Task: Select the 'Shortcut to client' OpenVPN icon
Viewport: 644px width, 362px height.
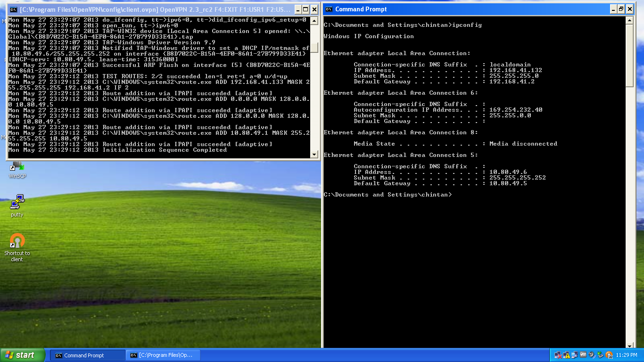Action: tap(17, 247)
